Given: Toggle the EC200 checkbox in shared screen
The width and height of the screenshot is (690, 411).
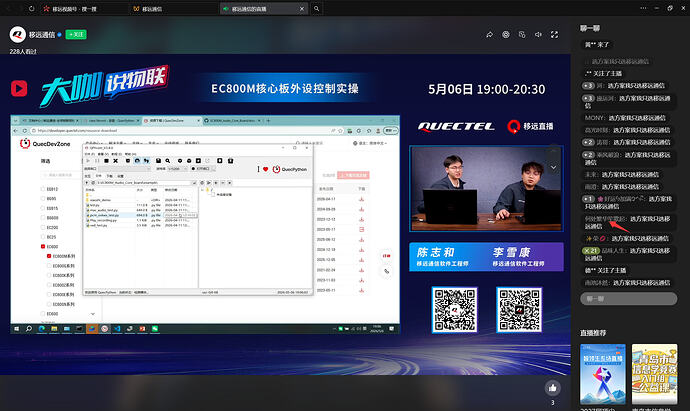Looking at the screenshot, I should coord(43,228).
